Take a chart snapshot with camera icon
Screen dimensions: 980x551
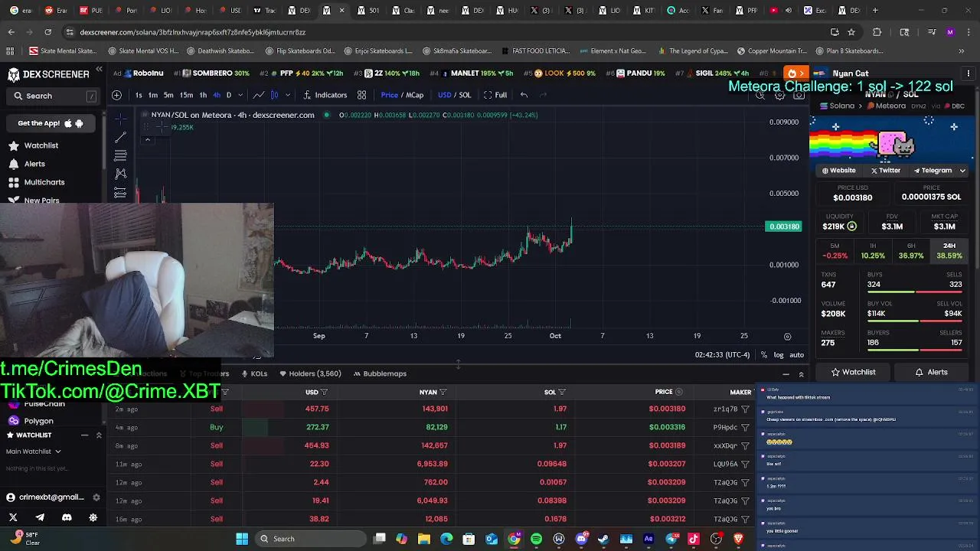coord(799,96)
